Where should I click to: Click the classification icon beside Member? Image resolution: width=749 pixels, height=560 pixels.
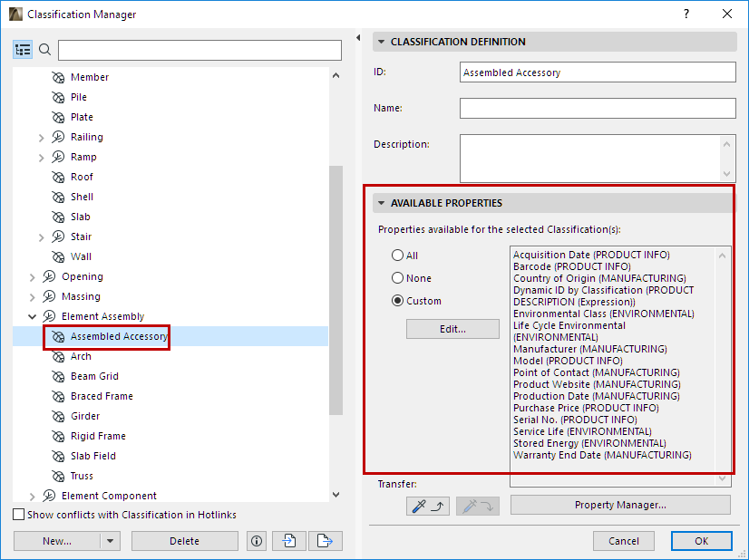point(58,77)
